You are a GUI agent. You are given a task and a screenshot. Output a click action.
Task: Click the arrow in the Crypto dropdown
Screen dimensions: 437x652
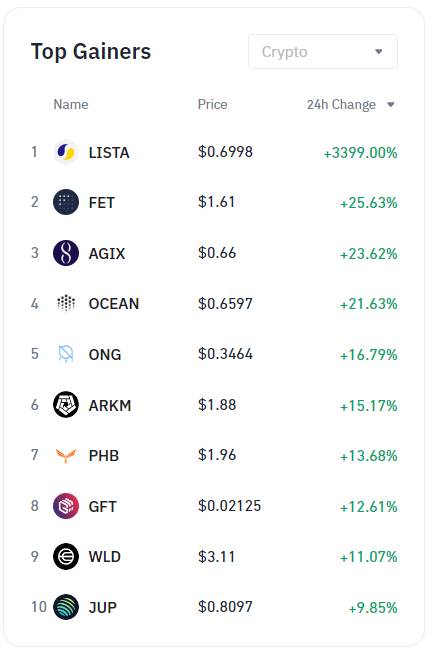(x=378, y=52)
